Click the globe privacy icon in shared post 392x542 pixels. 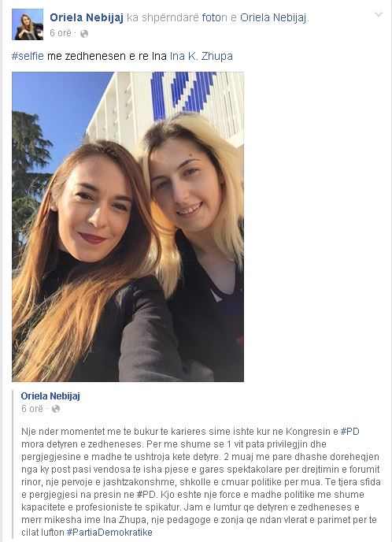[56, 409]
